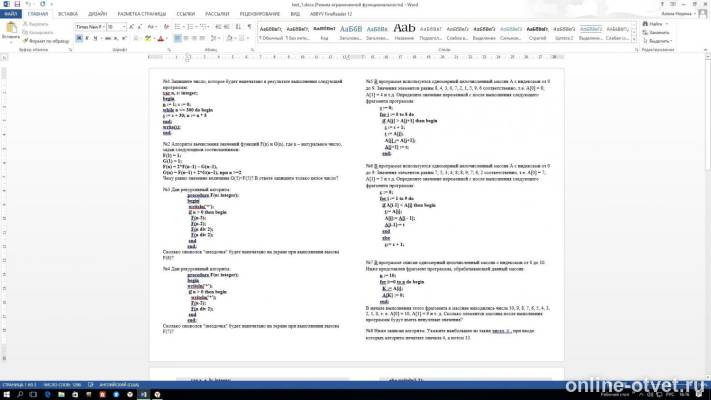Screen dimensions: 711x400
Task: Toggle Underline formatting
Action: click(x=95, y=39)
